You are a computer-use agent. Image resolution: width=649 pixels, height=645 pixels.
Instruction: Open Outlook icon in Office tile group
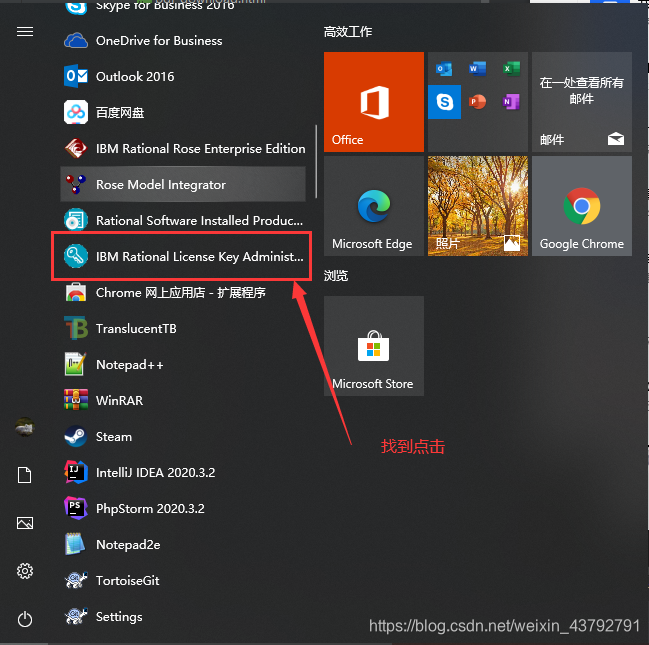click(x=444, y=68)
